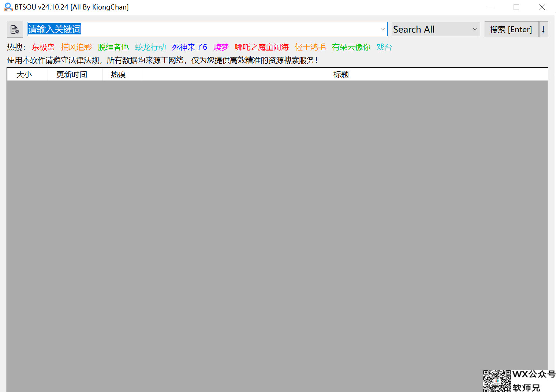556x392 pixels.
Task: Open hot search 哪吒之魔童闹海
Action: click(x=261, y=47)
